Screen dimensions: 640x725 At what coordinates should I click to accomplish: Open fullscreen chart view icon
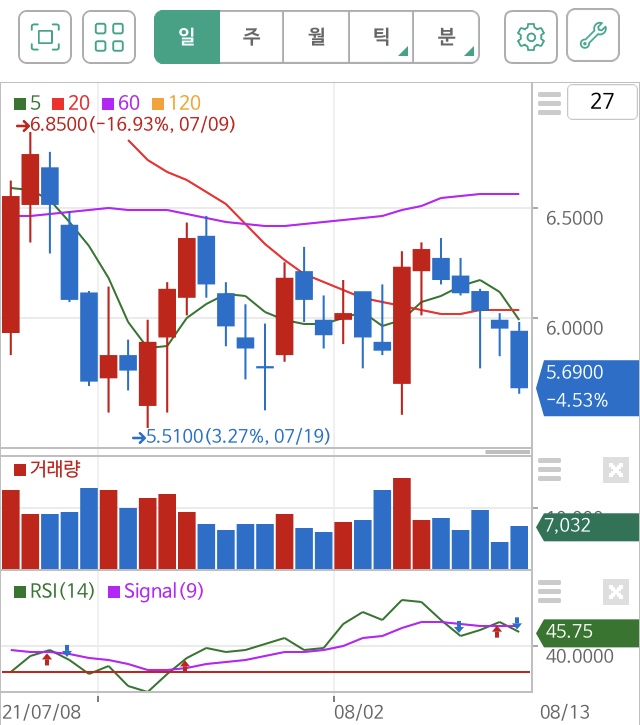[45, 37]
